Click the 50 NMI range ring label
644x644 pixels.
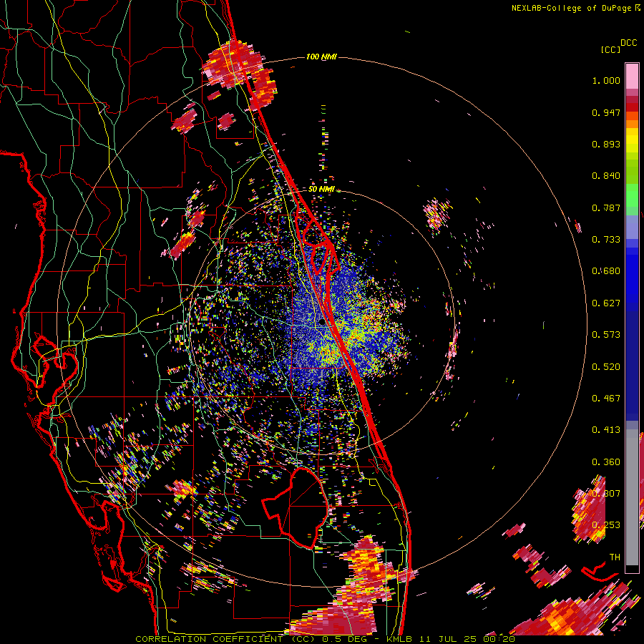click(321, 190)
